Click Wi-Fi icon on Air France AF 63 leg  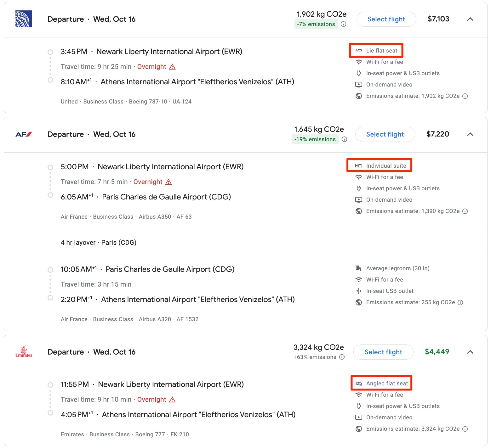pos(358,177)
